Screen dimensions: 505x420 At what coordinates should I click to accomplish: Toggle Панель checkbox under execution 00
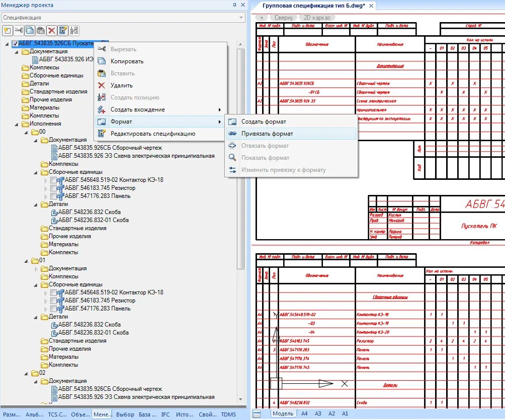(53, 196)
